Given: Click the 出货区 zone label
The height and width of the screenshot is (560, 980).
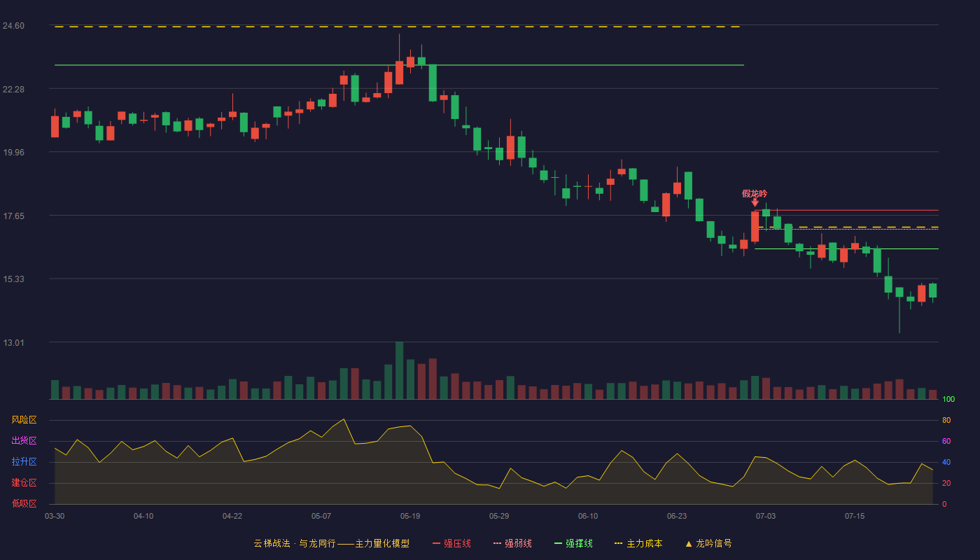Looking at the screenshot, I should pos(24,441).
